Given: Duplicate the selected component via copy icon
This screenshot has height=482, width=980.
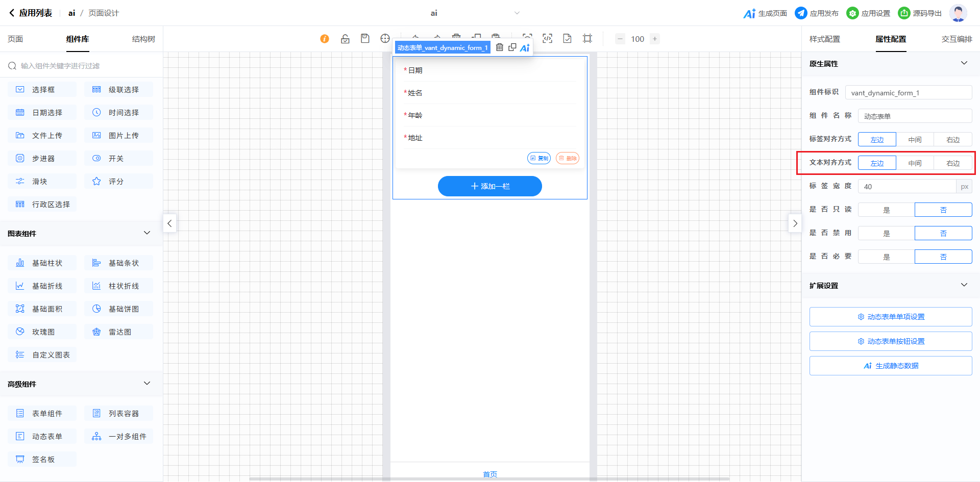Looking at the screenshot, I should [512, 47].
